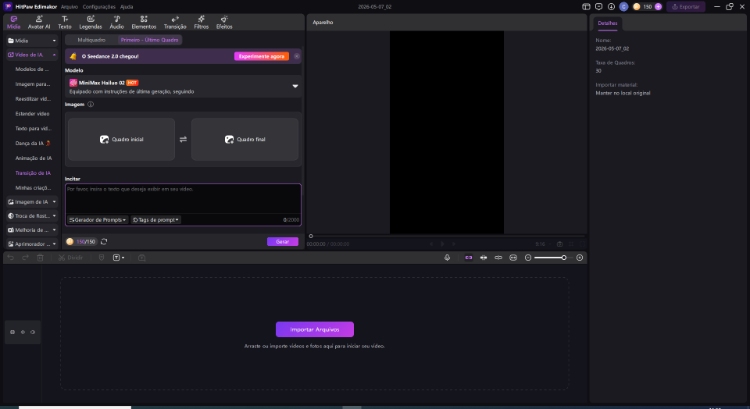Open the Texto tool
The width and height of the screenshot is (750, 409).
pos(65,22)
